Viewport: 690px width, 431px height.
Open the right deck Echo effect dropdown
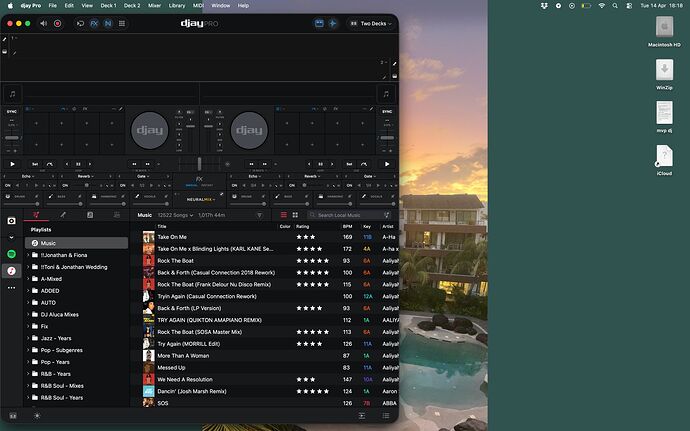(253, 176)
